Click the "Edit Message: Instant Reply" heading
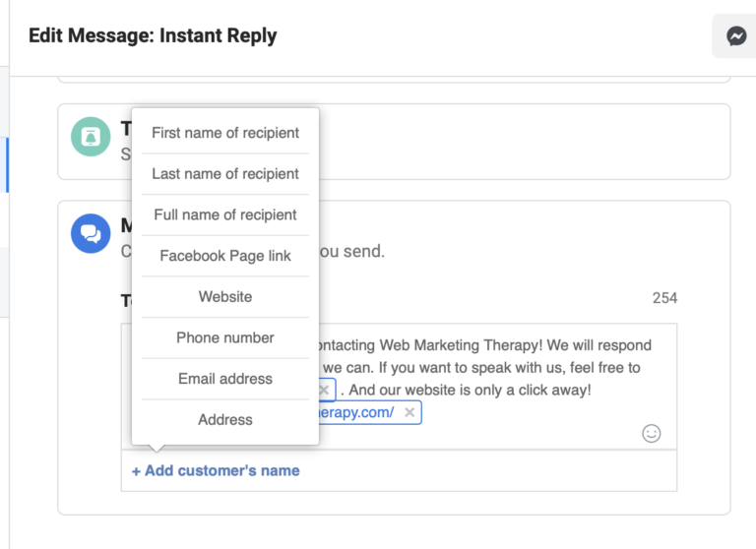The height and width of the screenshot is (549, 756). pyautogui.click(x=153, y=36)
